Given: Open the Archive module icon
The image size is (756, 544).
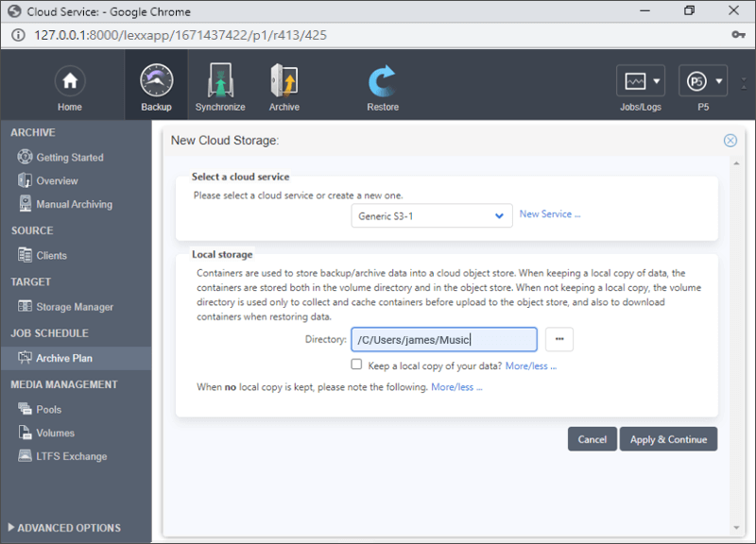Looking at the screenshot, I should (x=284, y=80).
